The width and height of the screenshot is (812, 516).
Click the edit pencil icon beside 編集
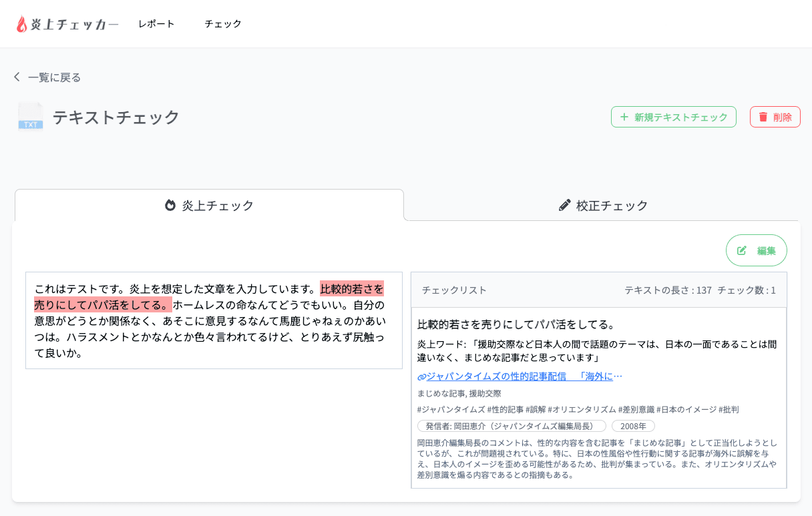coord(742,250)
